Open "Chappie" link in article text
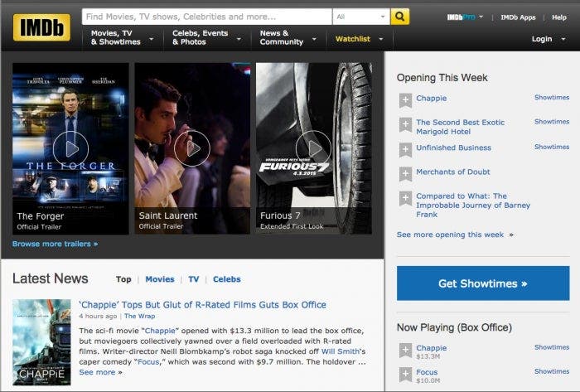The image size is (580, 392). (x=162, y=331)
